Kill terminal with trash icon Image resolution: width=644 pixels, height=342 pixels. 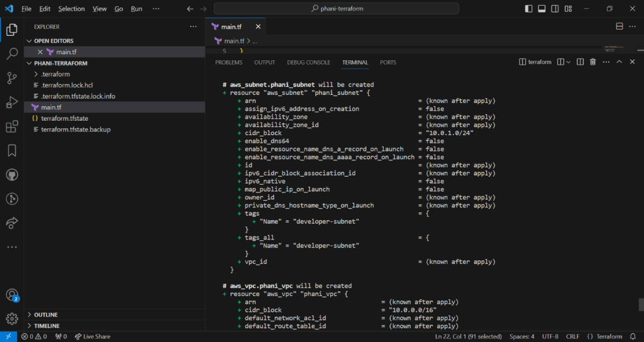click(592, 62)
